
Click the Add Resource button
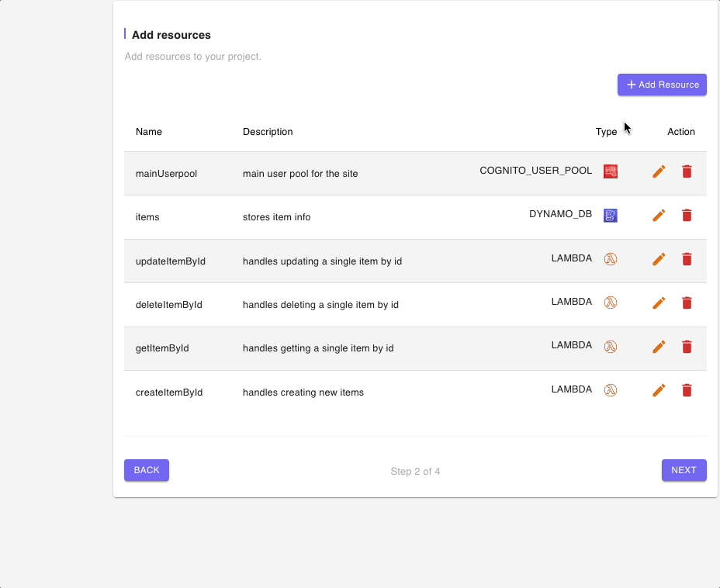(662, 85)
